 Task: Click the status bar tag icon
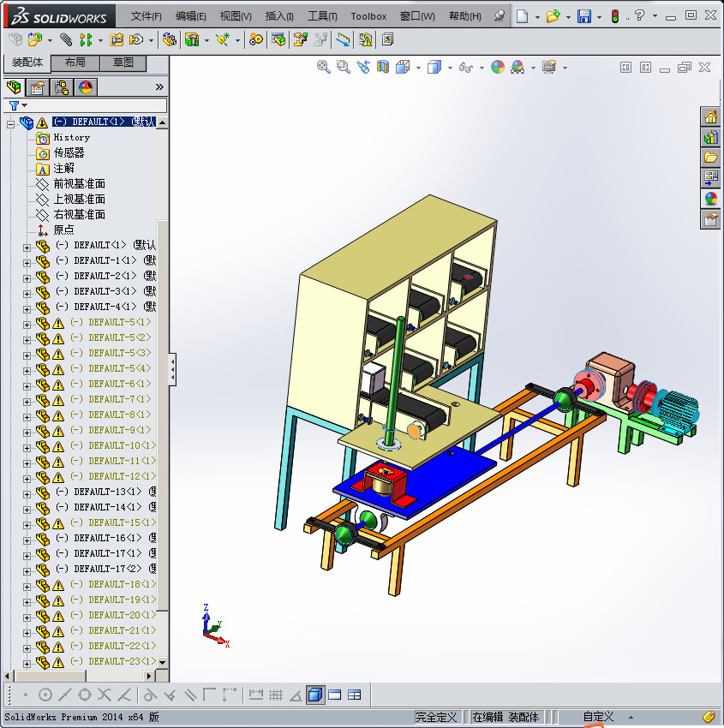click(x=709, y=717)
